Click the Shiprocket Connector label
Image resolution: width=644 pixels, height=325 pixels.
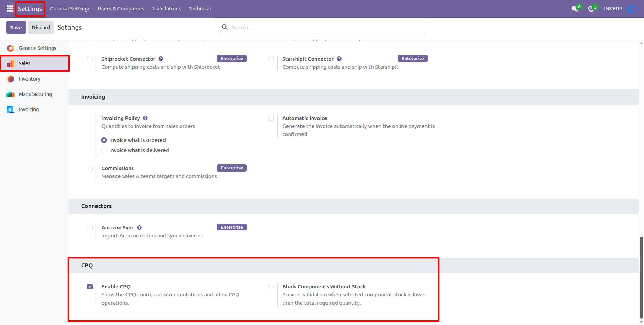(x=128, y=59)
